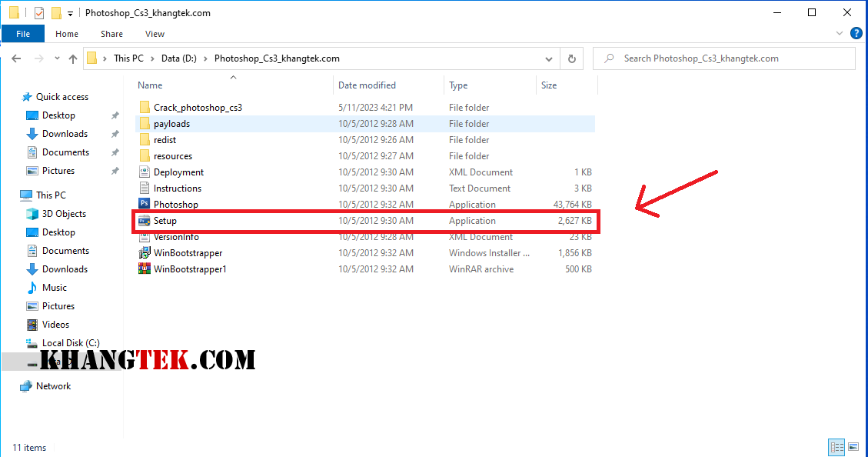Click the Deployment XML document icon
This screenshot has height=457, width=868.
click(144, 172)
